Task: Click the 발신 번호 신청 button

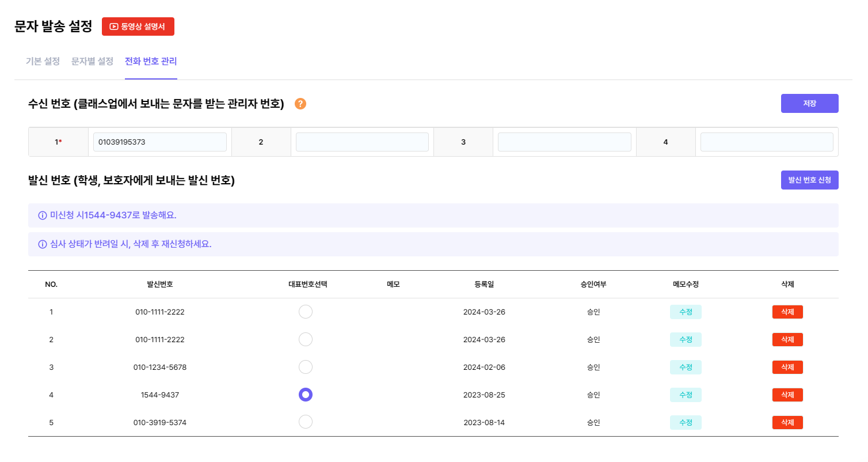Action: pos(809,180)
